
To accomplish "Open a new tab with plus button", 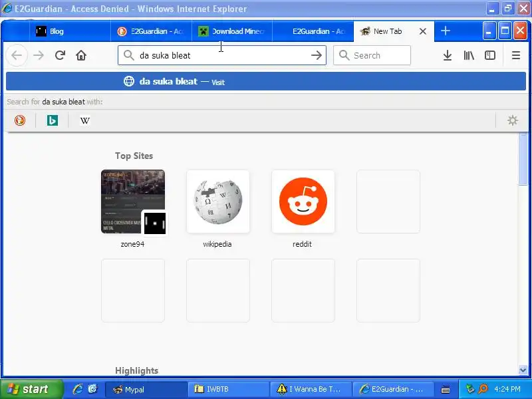I will click(445, 31).
